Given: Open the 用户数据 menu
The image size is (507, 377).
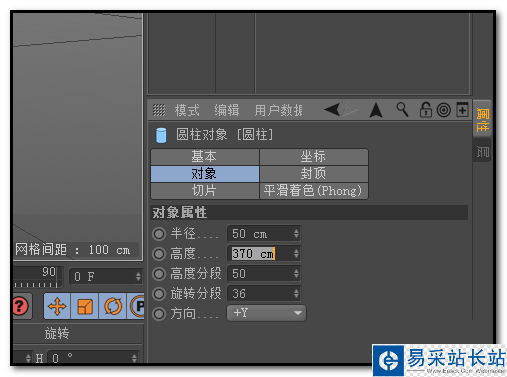Looking at the screenshot, I should click(279, 110).
